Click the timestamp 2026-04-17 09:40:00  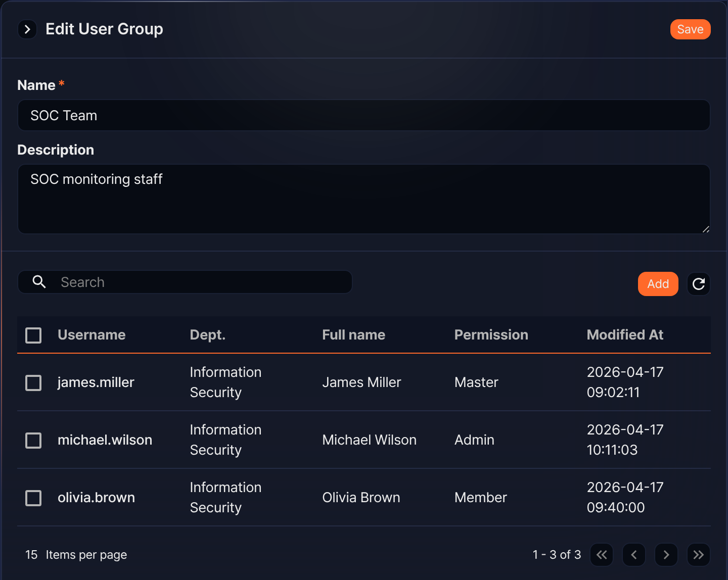pos(625,497)
